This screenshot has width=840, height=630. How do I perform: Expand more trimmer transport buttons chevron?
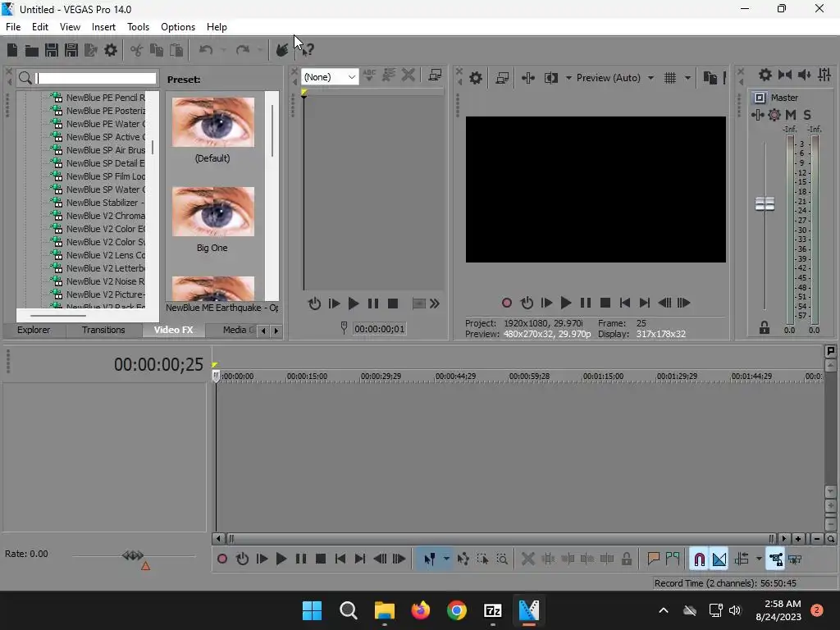pos(435,304)
